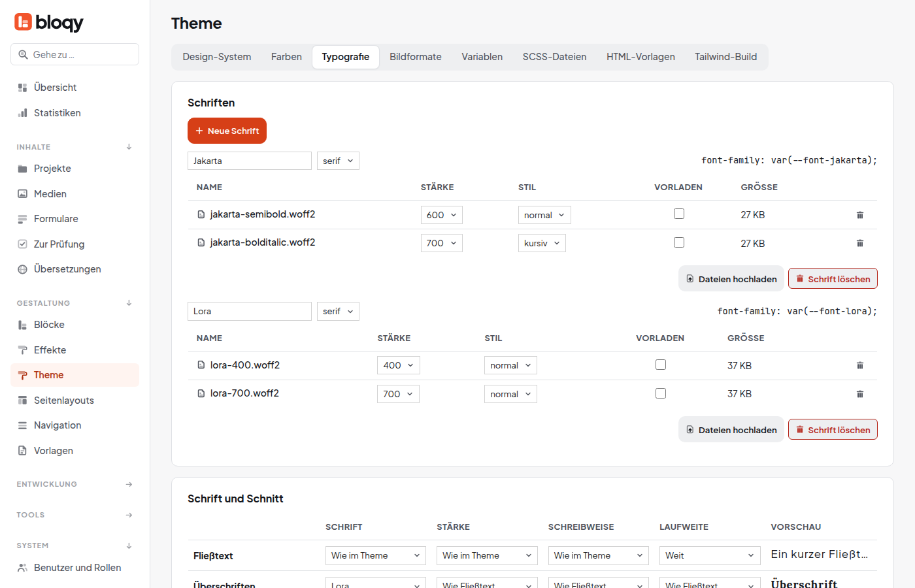Open the serif fallback dropdown for Lora

point(338,311)
